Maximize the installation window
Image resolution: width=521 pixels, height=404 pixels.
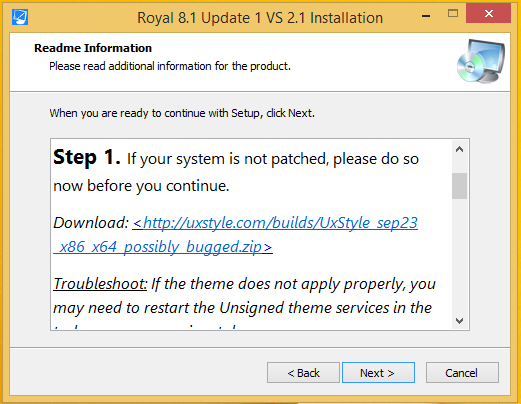[x=453, y=14]
